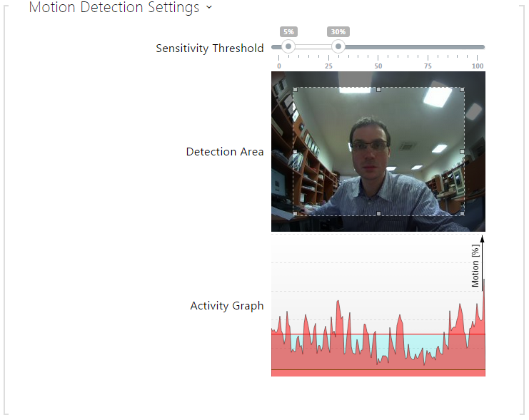The height and width of the screenshot is (420, 529).
Task: Select the 5% lower sensitivity slider handle
Action: 288,46
